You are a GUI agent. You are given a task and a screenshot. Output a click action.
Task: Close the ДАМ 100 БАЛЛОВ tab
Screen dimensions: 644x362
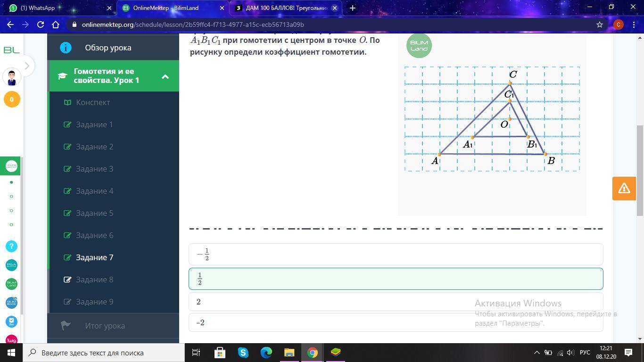(x=335, y=8)
